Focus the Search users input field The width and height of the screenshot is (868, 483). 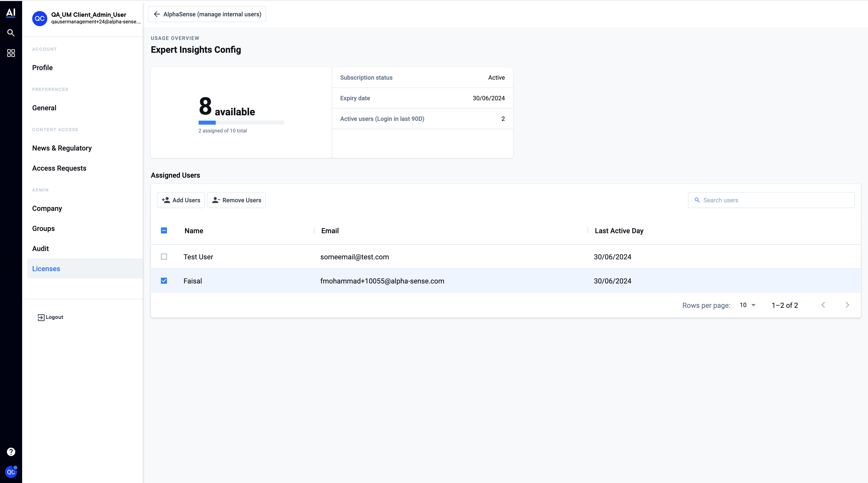point(771,200)
